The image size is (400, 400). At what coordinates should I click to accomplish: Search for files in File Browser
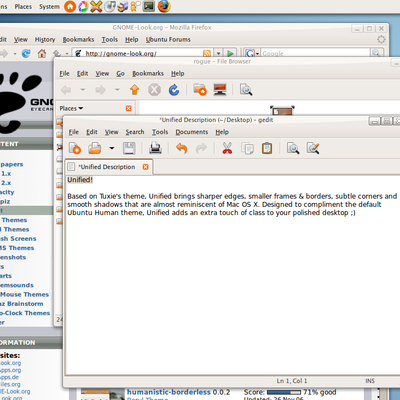point(246,90)
